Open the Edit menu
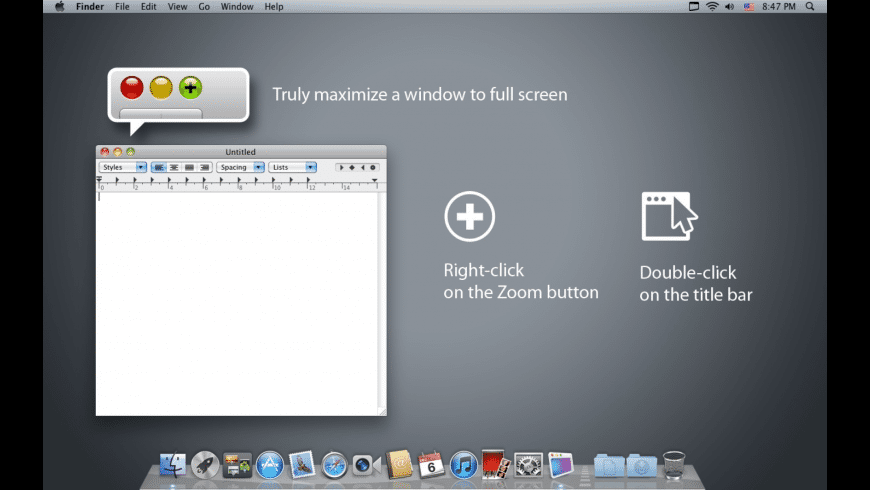Viewport: 870px width, 490px height. pyautogui.click(x=148, y=7)
